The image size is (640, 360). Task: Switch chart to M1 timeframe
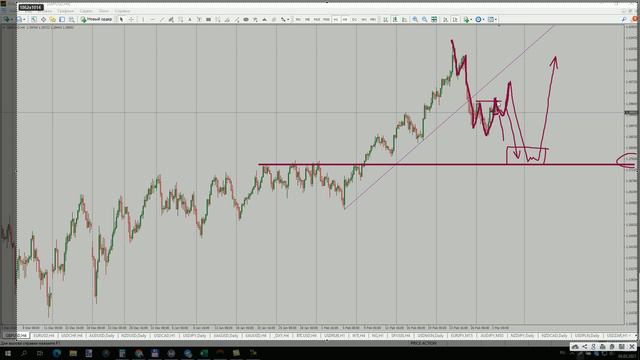coord(298,19)
